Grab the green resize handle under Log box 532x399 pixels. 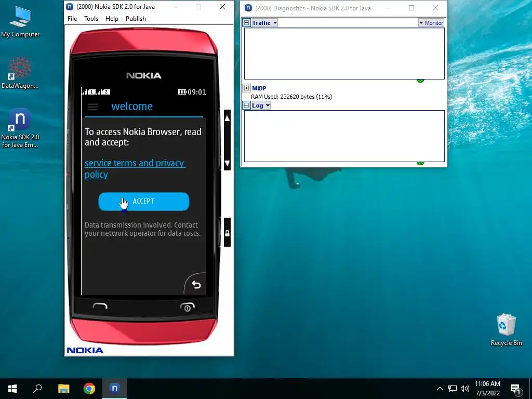pyautogui.click(x=420, y=163)
